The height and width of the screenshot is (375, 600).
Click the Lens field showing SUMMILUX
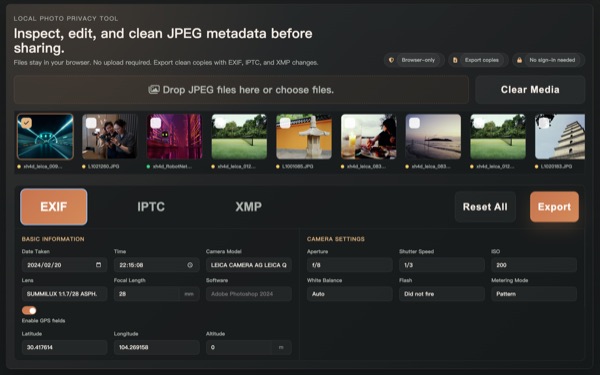pos(64,294)
